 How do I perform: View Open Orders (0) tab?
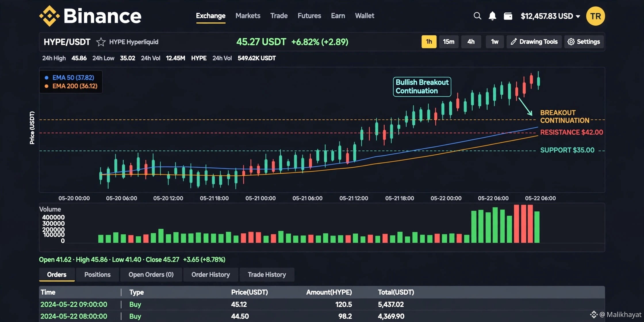[x=151, y=275]
